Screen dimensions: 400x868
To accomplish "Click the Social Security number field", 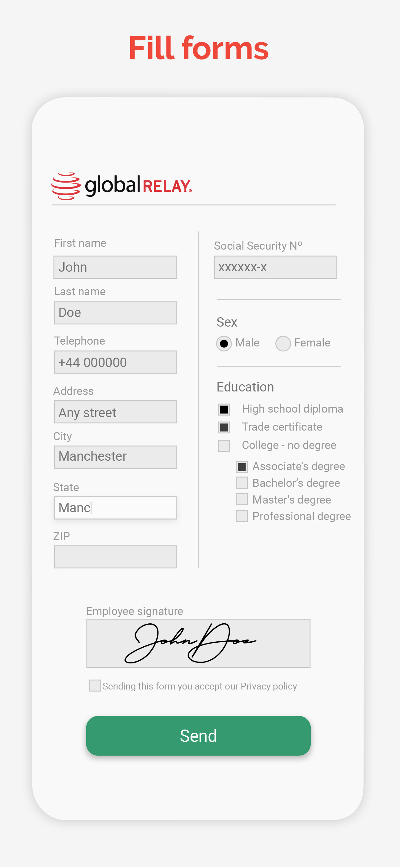I will (275, 267).
